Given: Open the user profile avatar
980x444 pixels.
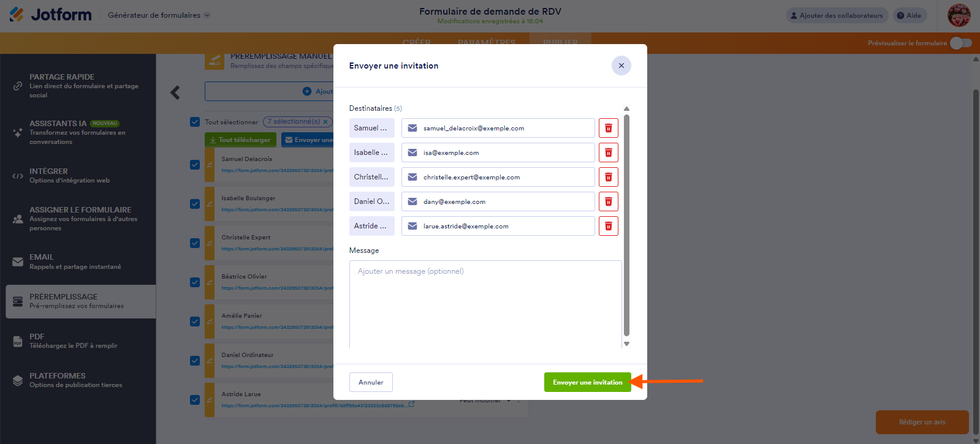Looking at the screenshot, I should (x=959, y=15).
